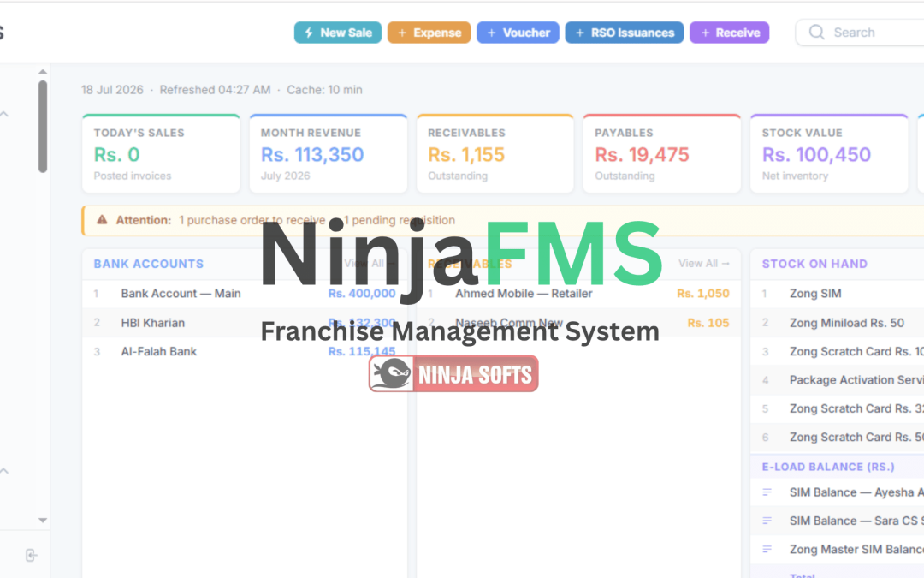Select Zong SIM stock item
The image size is (924, 578).
pos(838,294)
